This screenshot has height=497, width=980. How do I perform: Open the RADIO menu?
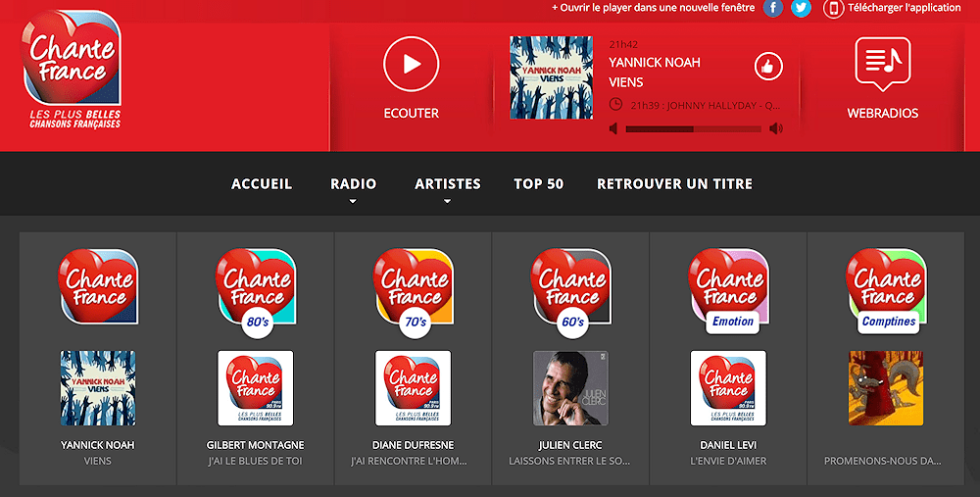(353, 183)
